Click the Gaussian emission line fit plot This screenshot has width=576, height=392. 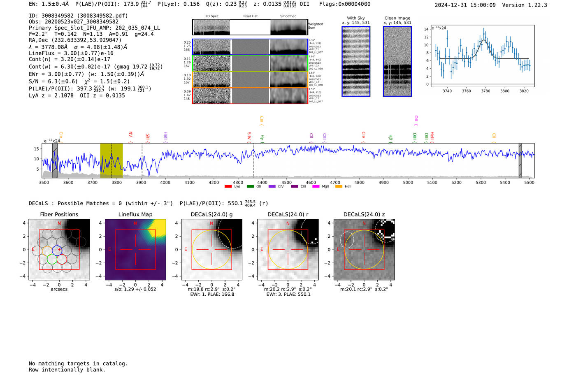(x=483, y=56)
